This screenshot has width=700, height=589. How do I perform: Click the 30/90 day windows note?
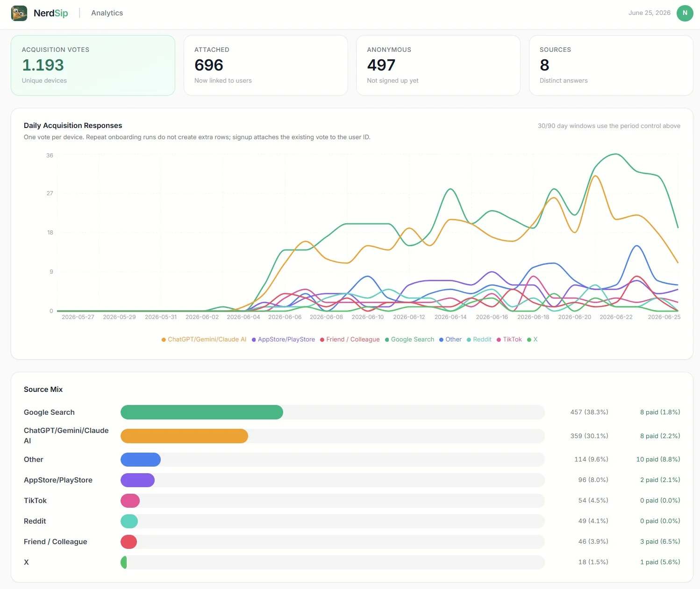click(609, 126)
